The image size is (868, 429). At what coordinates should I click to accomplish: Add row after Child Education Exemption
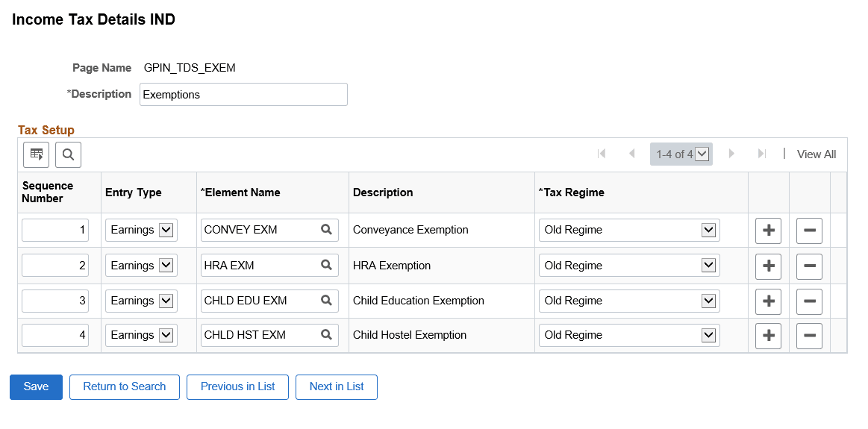pos(768,301)
